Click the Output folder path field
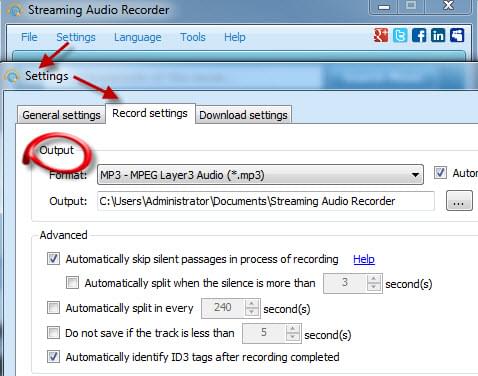 [x=266, y=201]
